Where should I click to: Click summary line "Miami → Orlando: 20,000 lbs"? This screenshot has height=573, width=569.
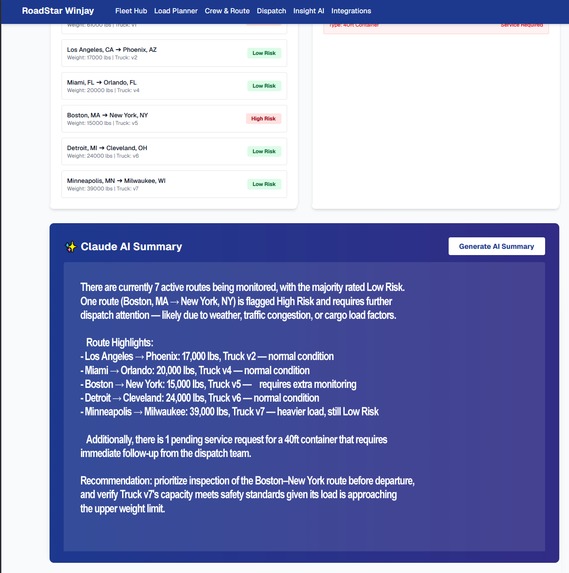click(x=195, y=370)
